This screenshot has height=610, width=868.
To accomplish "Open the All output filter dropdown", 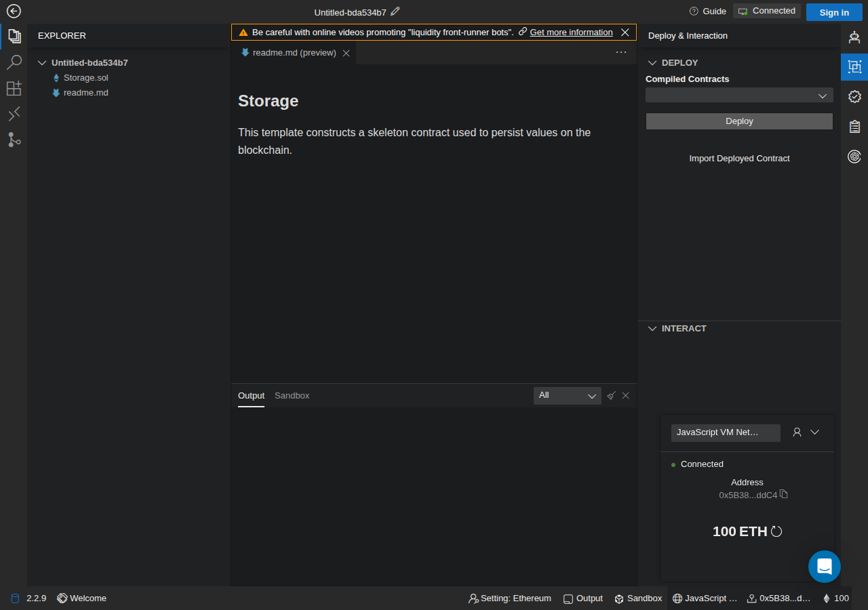I will click(568, 396).
